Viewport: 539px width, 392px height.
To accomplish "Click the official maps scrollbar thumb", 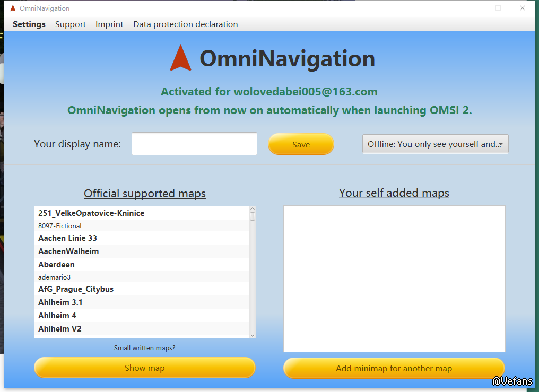I will (x=253, y=216).
